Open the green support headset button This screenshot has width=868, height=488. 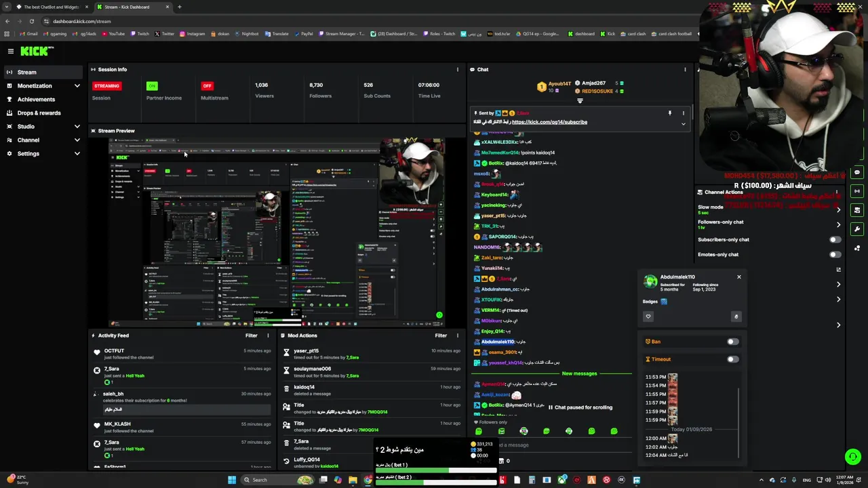tap(853, 457)
